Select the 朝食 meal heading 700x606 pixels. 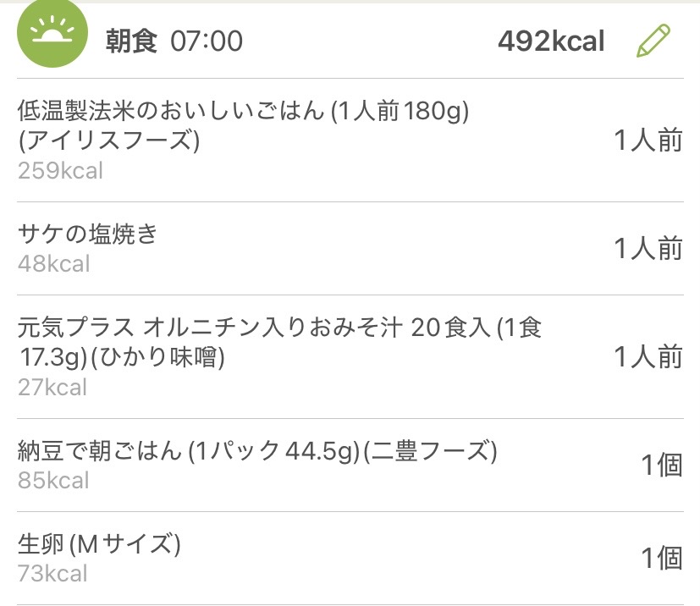click(131, 41)
